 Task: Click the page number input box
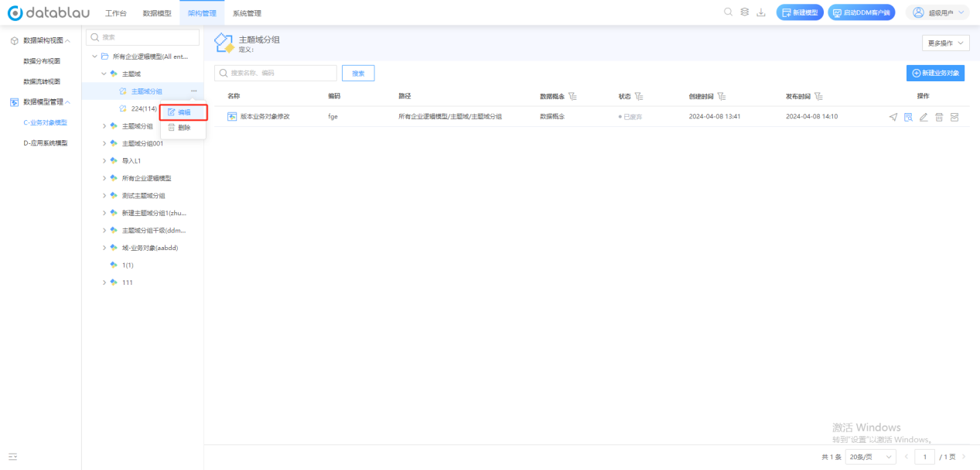[x=924, y=457]
